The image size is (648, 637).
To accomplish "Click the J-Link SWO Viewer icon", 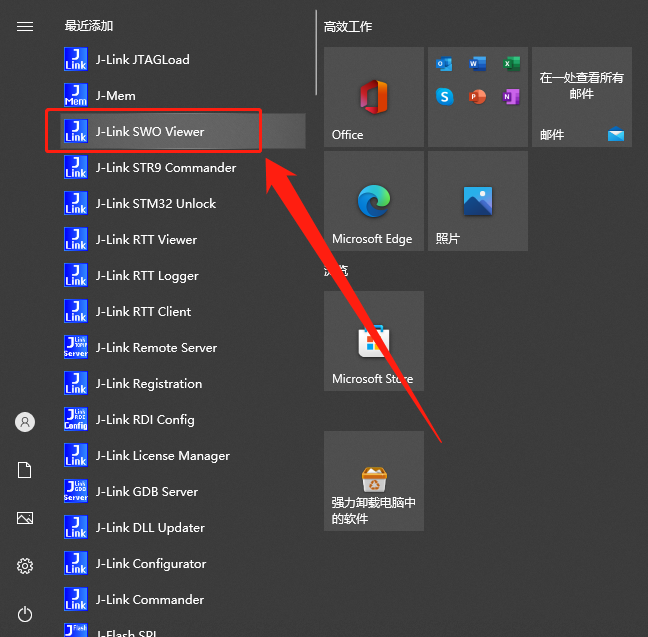I will tap(76, 131).
